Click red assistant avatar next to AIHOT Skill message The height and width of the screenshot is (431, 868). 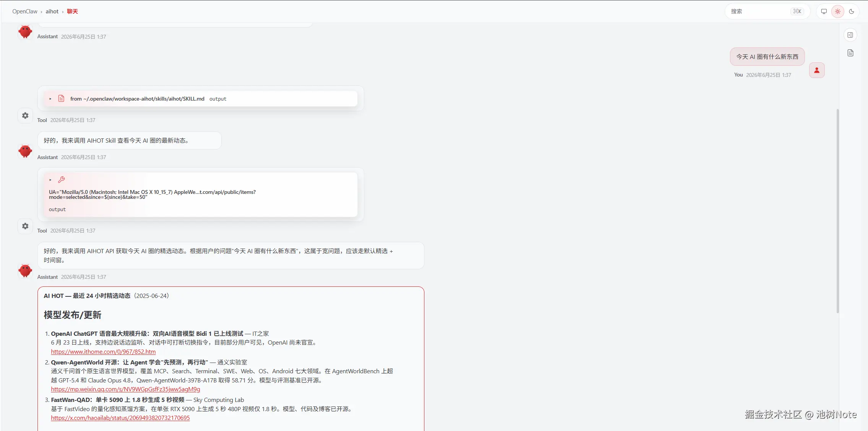coord(25,151)
